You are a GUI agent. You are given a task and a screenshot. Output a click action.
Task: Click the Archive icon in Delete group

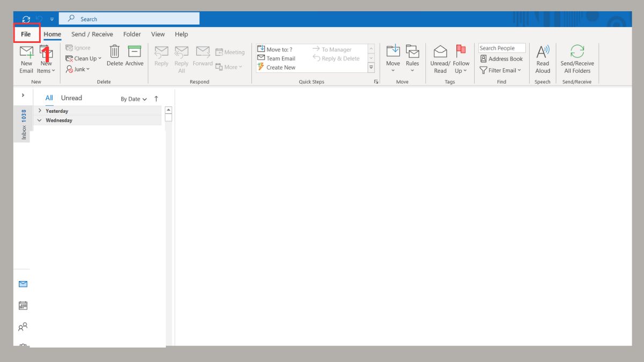134,53
